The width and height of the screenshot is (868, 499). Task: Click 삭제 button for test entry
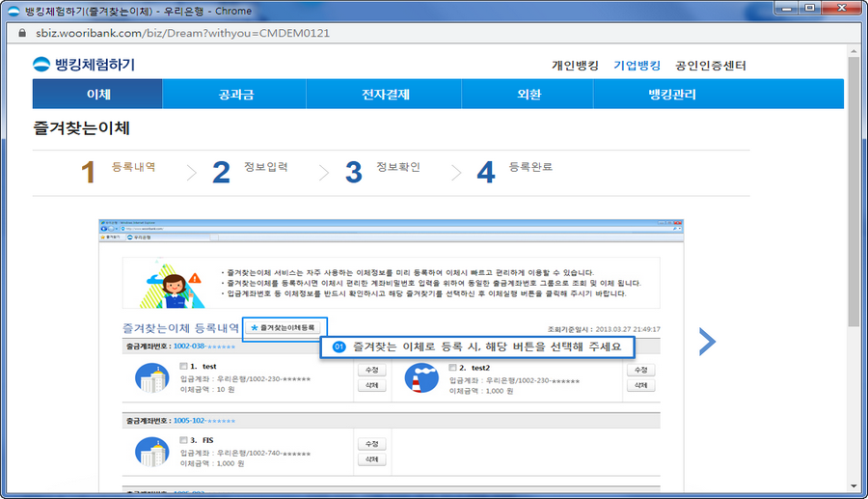point(372,385)
